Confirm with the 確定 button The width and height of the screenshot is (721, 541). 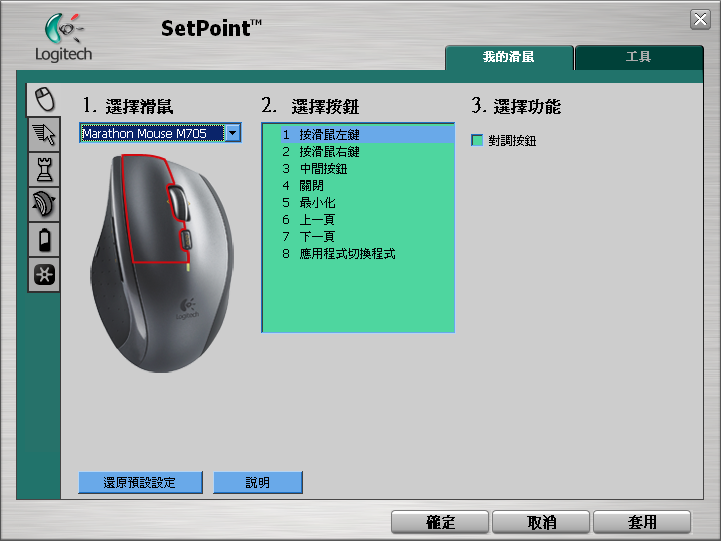click(x=440, y=522)
